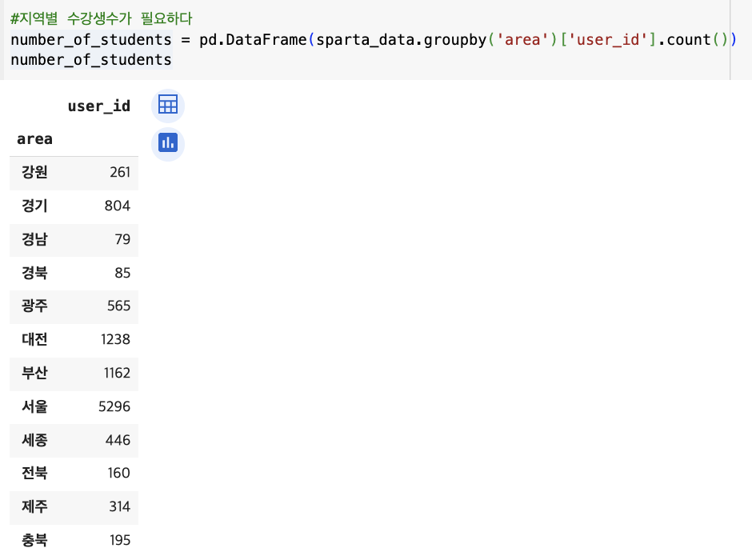Select value 804 in 경기 row

coord(118,206)
